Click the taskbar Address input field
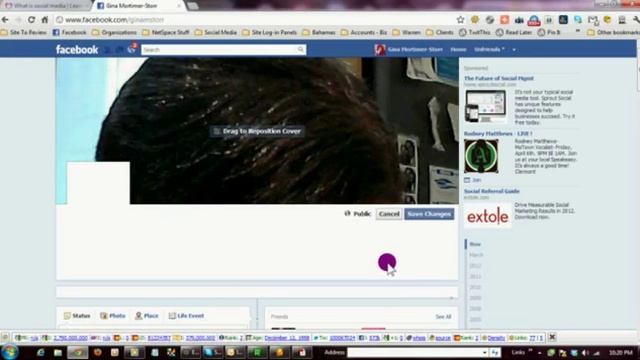The height and width of the screenshot is (360, 640). tap(417, 352)
